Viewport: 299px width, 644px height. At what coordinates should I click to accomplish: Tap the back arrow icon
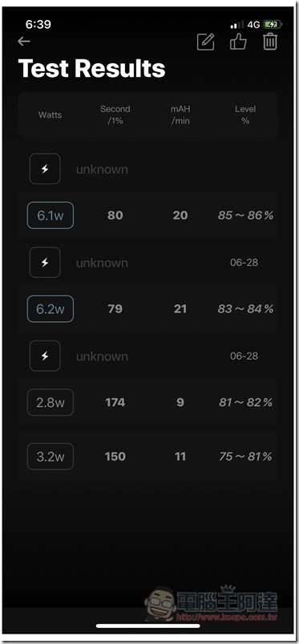click(24, 41)
